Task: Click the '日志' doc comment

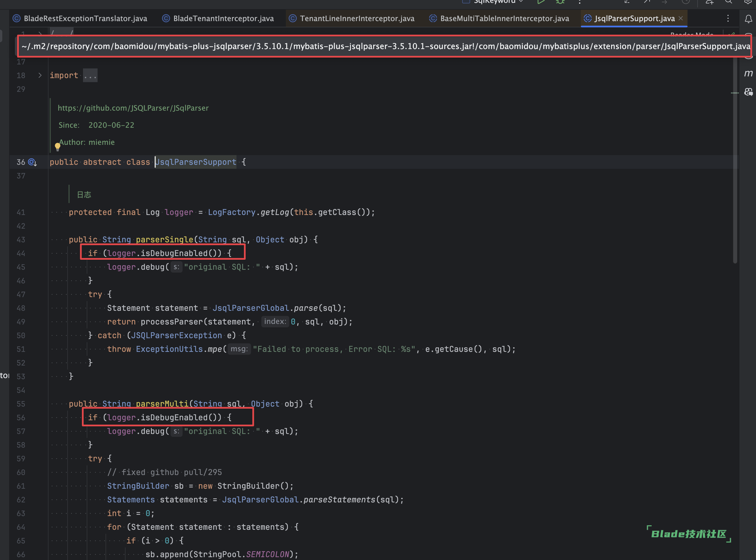Action: click(84, 194)
